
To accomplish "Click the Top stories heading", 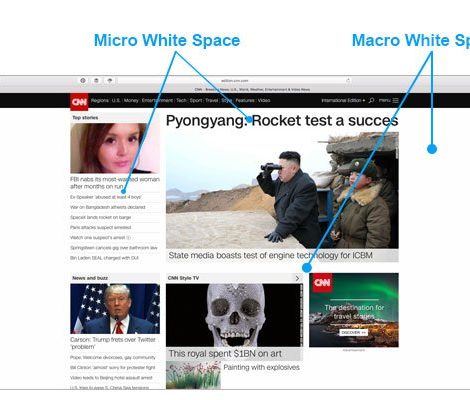I will coord(85,118).
